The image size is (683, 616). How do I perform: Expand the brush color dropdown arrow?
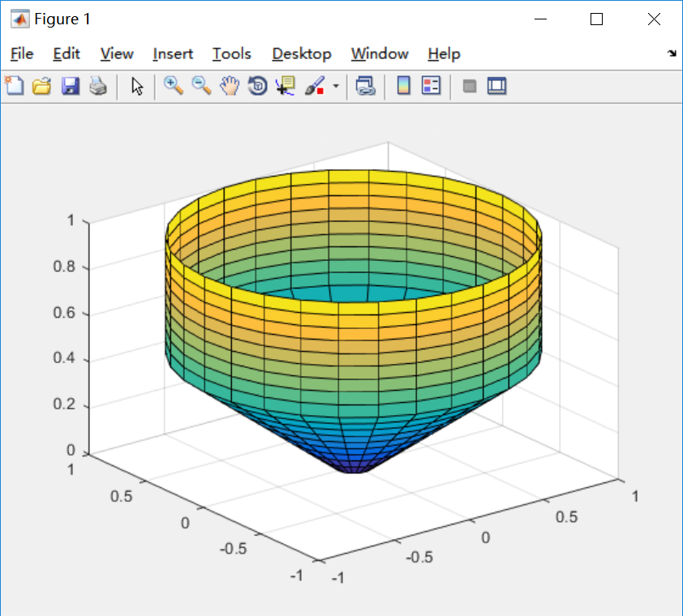pos(336,86)
